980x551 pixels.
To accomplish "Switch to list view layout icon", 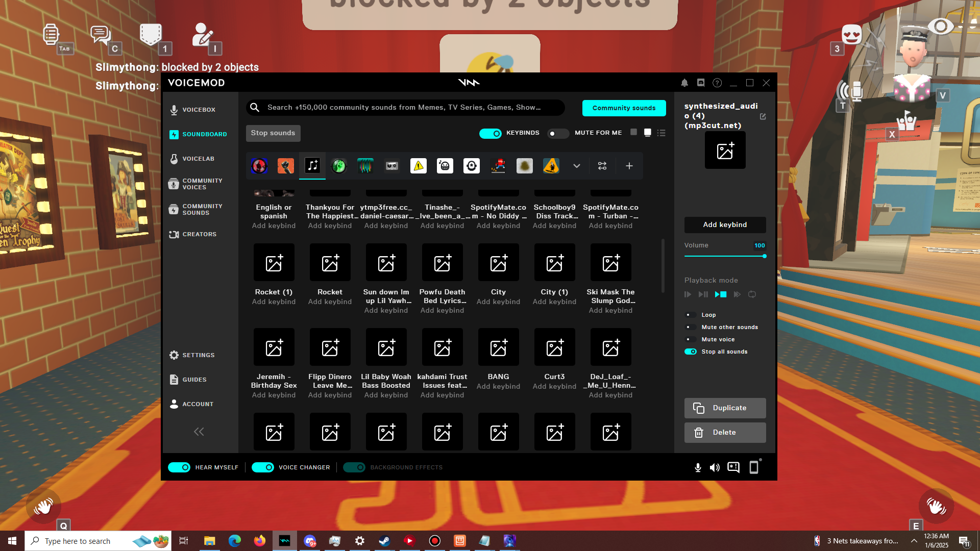I will tap(661, 133).
